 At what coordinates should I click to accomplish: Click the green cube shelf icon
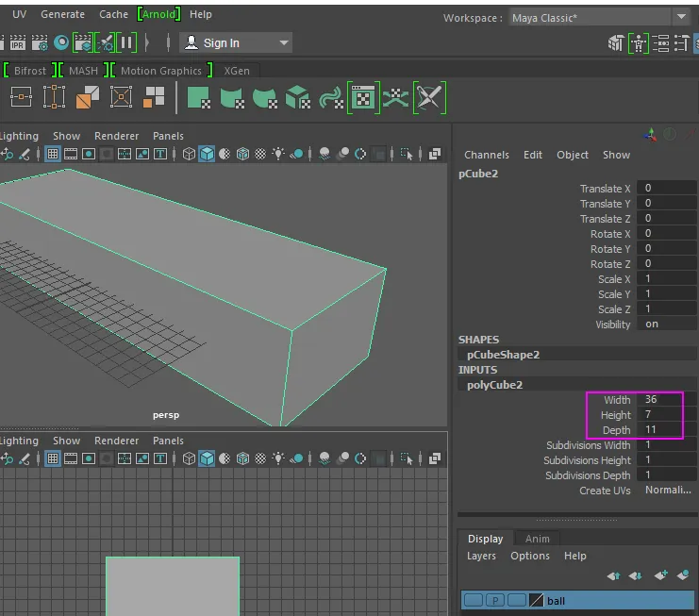[297, 97]
